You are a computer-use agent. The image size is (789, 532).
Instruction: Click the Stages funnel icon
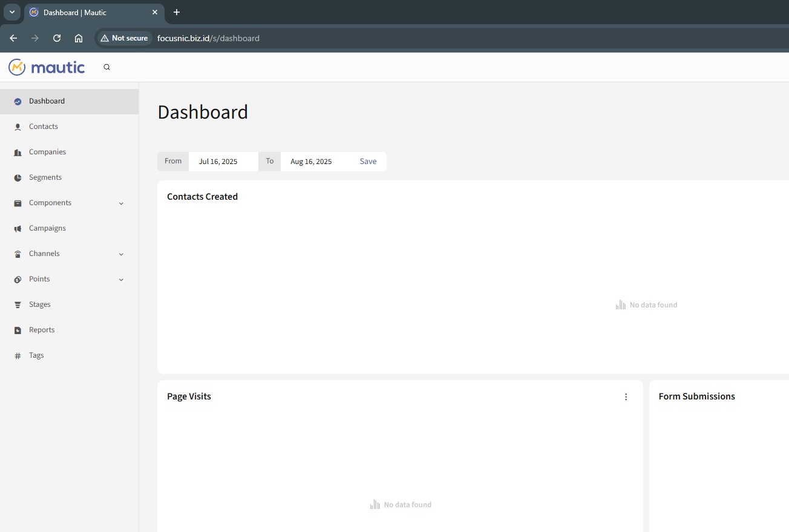(18, 305)
